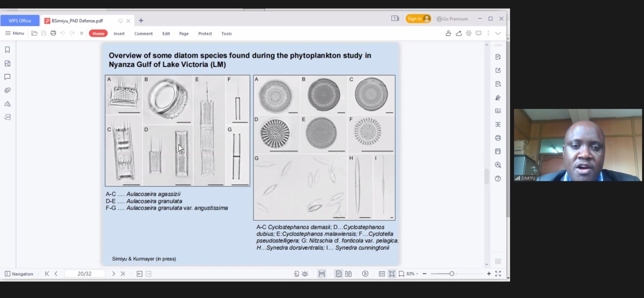Start slideshow with the play icon

(365, 274)
